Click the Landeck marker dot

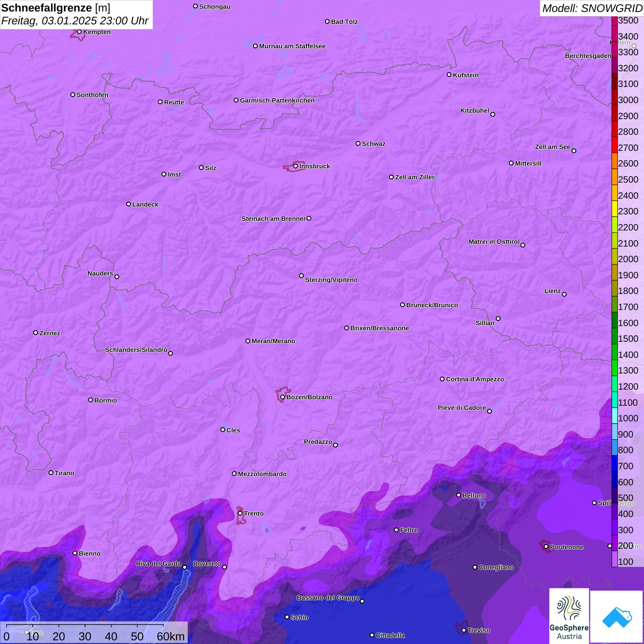pyautogui.click(x=128, y=204)
